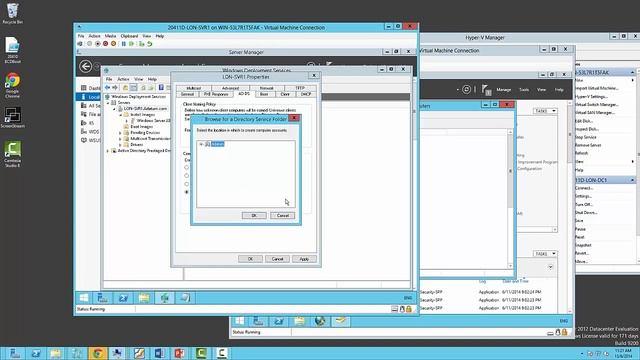The width and height of the screenshot is (640, 360).
Task: Collapse the Servers node in WDS tree
Action: tap(108, 103)
